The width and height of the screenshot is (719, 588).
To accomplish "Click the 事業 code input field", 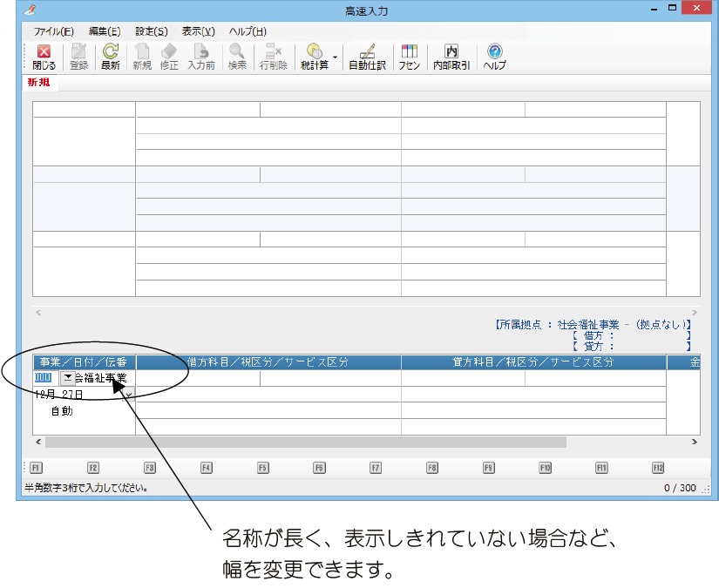I will coord(44,378).
